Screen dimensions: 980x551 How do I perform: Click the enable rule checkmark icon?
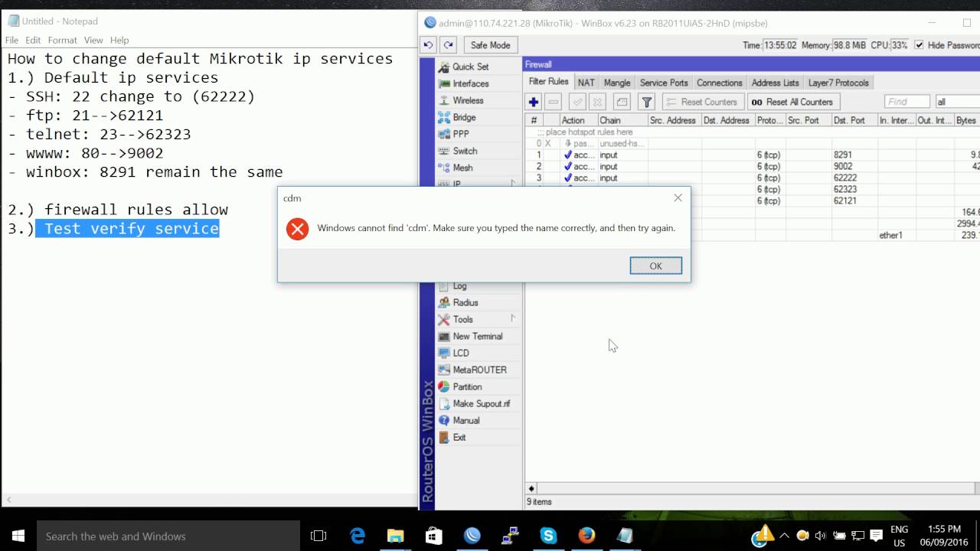[578, 102]
